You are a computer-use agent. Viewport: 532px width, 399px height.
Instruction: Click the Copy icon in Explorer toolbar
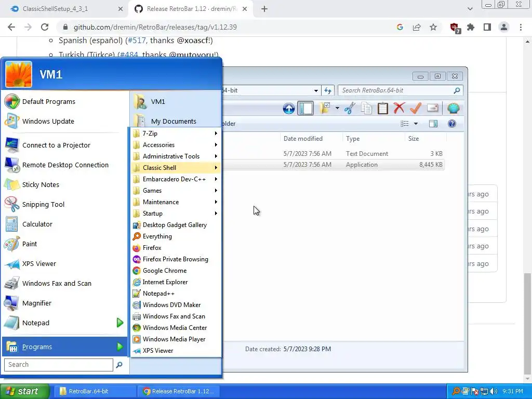coord(366,108)
